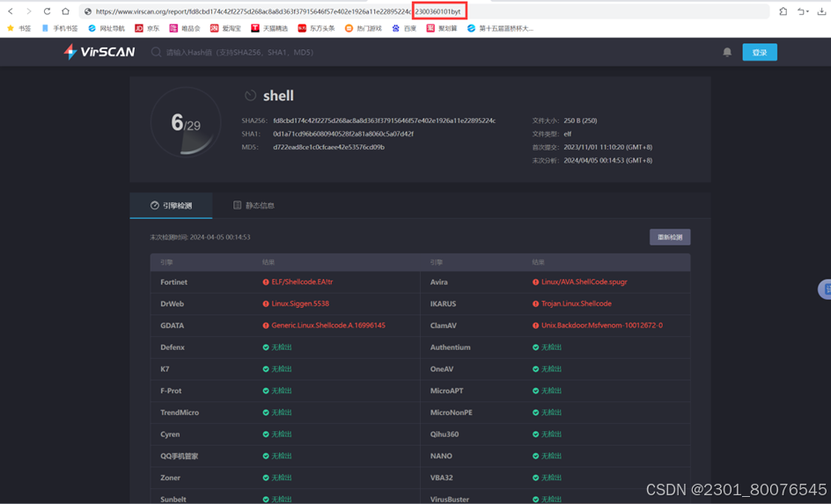Click the VirSCAN logo

(99, 52)
